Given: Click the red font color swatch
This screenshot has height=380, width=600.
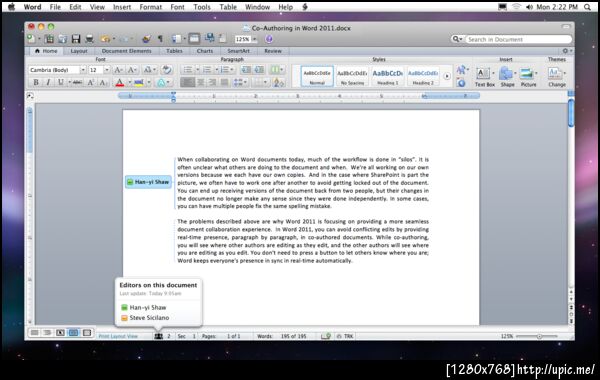Looking at the screenshot, I should [120, 82].
